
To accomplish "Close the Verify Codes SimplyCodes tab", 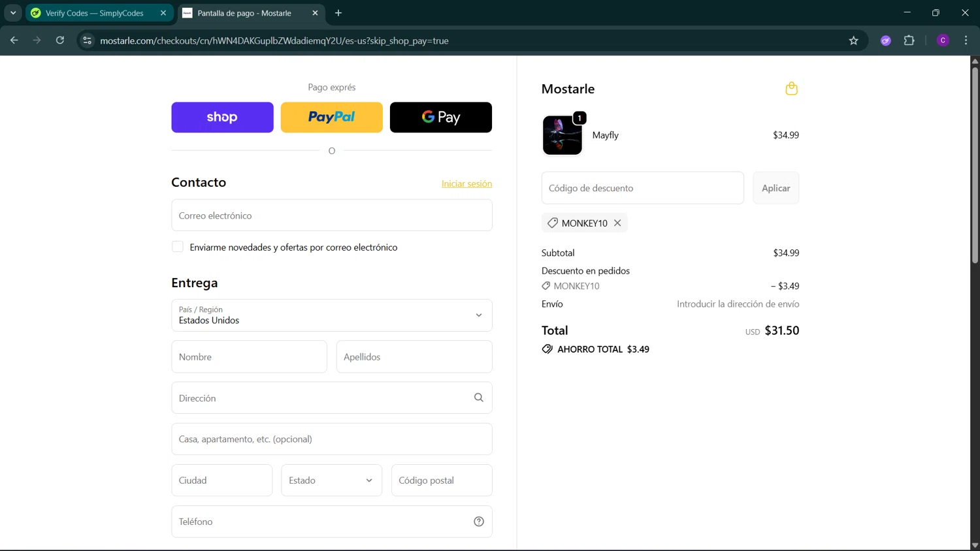I will [x=163, y=13].
